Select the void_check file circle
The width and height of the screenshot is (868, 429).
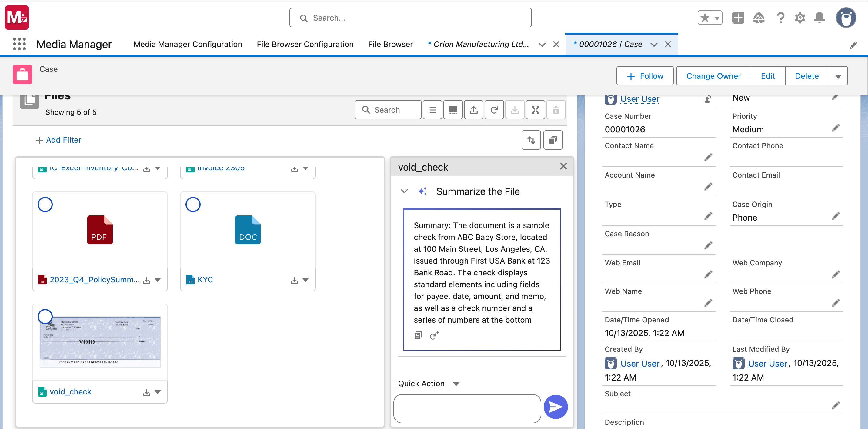pyautogui.click(x=45, y=316)
